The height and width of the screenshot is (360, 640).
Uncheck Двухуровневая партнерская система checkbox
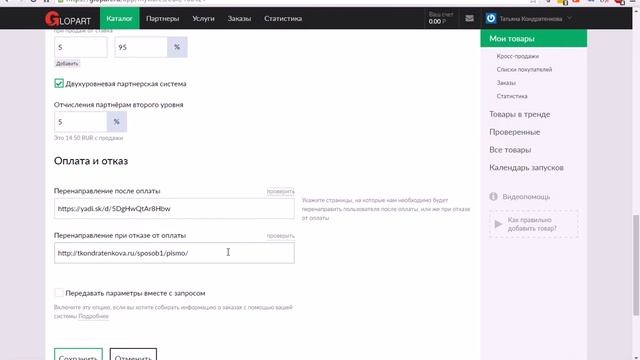tap(59, 83)
